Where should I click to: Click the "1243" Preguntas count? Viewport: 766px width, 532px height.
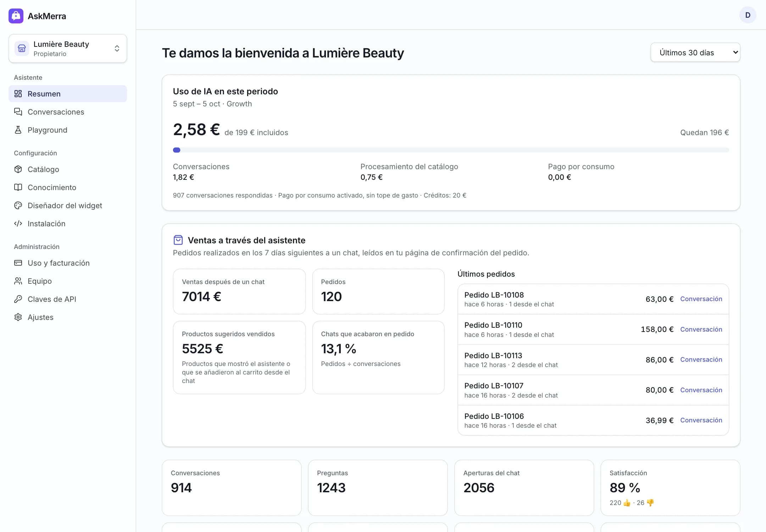[331, 488]
